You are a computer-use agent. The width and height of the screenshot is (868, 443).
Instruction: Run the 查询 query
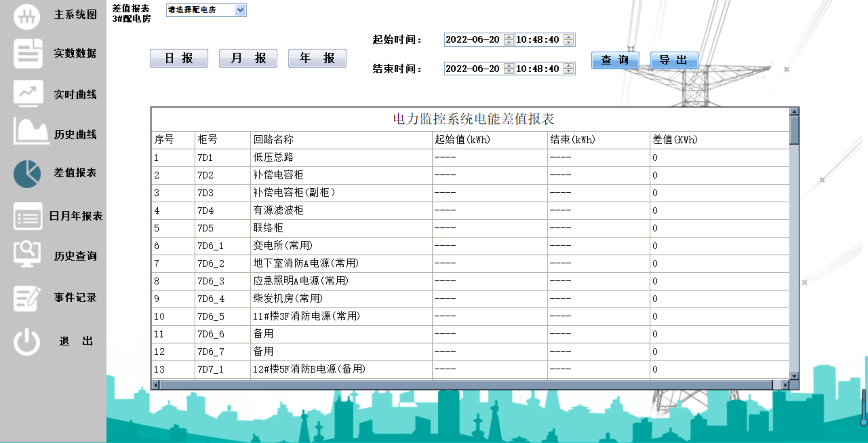pyautogui.click(x=615, y=60)
